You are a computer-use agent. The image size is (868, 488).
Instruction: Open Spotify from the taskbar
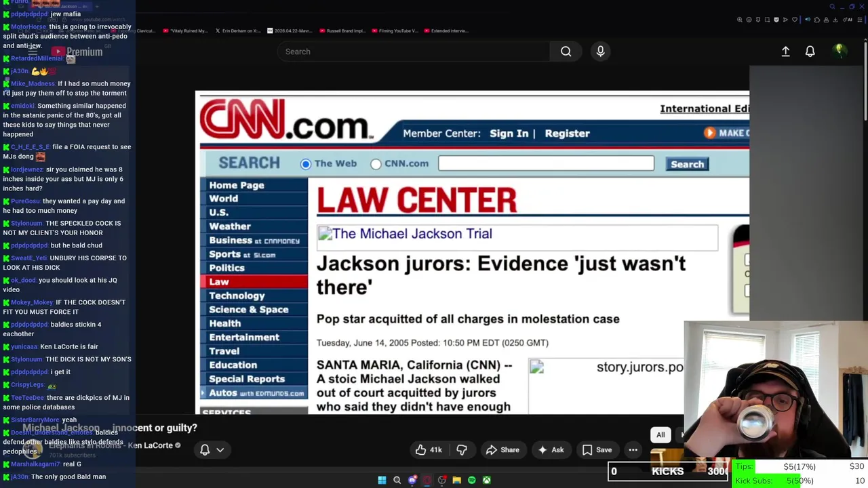point(472,480)
